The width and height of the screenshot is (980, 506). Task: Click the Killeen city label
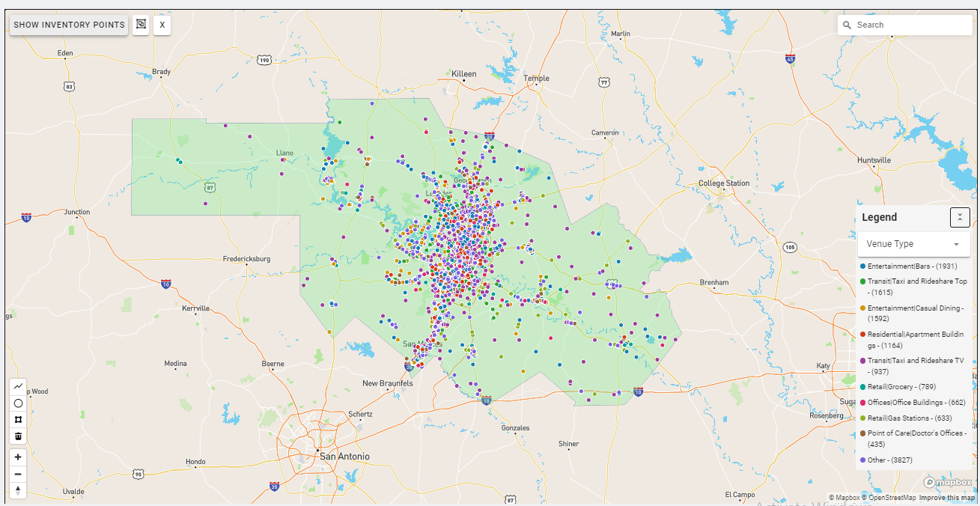(x=464, y=74)
